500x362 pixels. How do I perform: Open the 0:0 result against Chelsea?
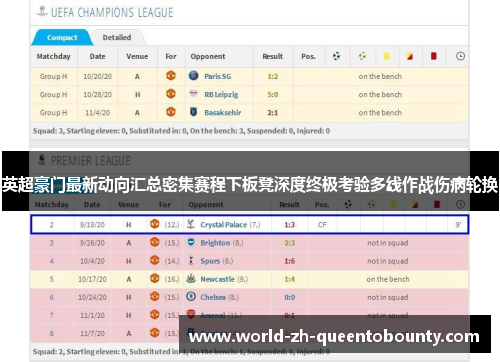pos(289,297)
